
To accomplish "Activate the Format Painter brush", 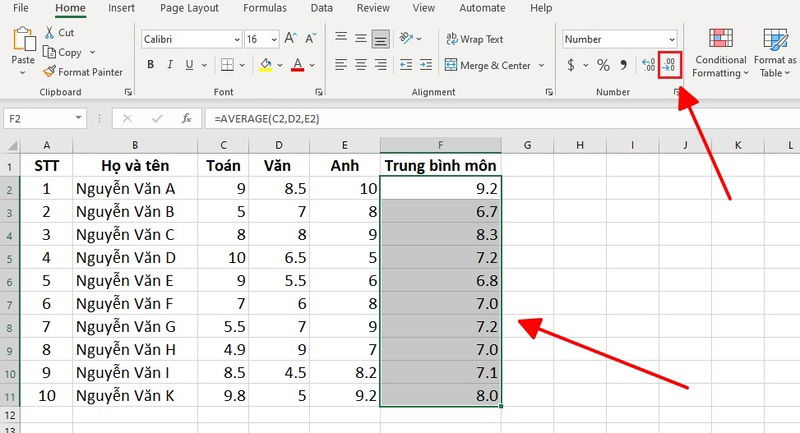I will click(x=83, y=72).
